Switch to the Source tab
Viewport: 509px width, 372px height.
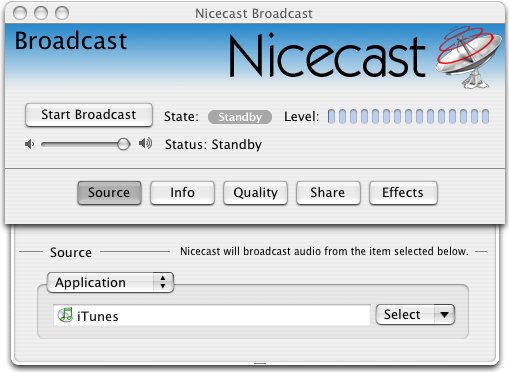(x=109, y=193)
